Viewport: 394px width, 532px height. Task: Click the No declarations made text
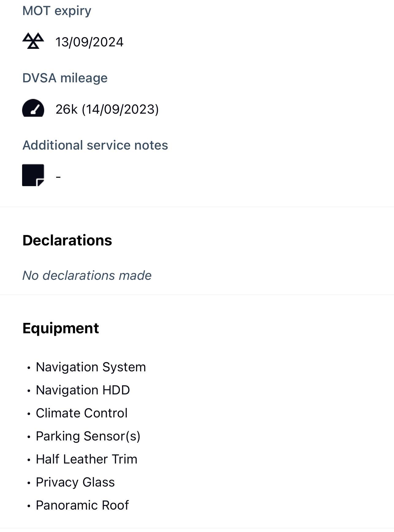[x=87, y=276]
